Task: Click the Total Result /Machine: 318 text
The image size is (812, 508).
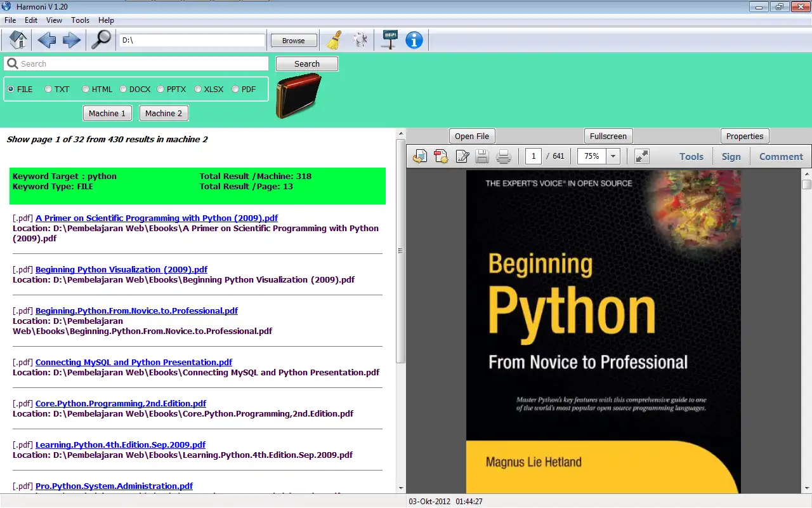Action: click(256, 176)
